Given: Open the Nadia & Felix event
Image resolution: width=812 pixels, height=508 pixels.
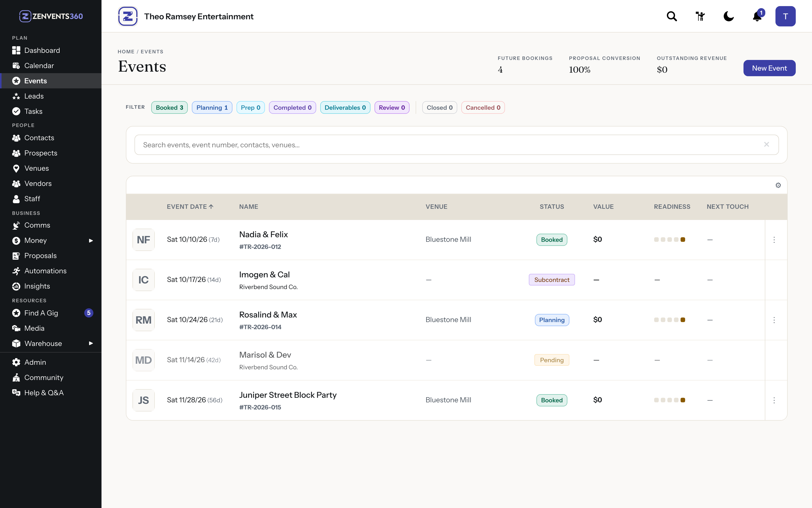Looking at the screenshot, I should click(x=263, y=234).
